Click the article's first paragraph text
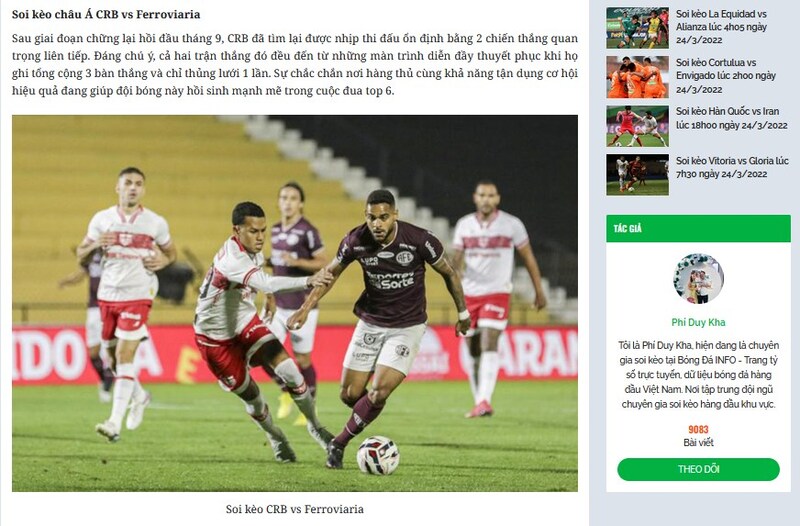800x526 pixels. coord(295,65)
